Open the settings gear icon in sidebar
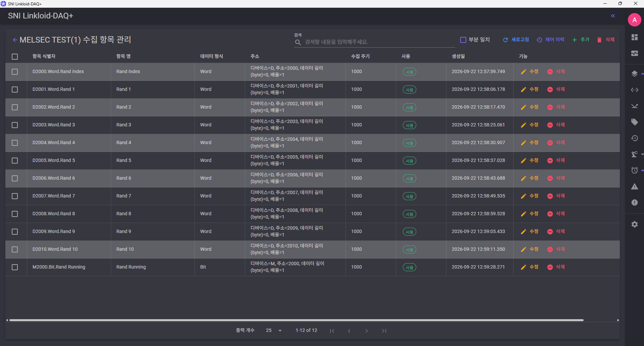 pyautogui.click(x=634, y=224)
